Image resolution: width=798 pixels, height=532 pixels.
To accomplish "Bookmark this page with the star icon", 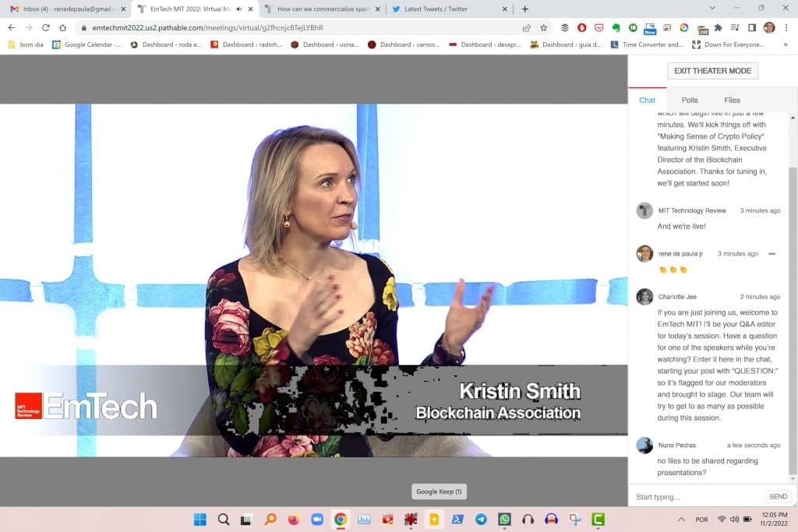I will [x=544, y=26].
